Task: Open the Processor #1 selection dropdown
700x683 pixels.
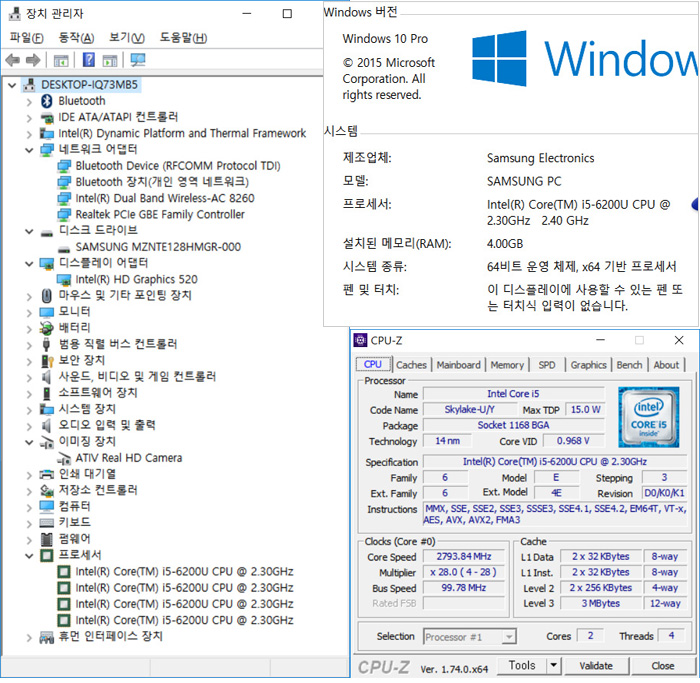Action: click(x=508, y=637)
